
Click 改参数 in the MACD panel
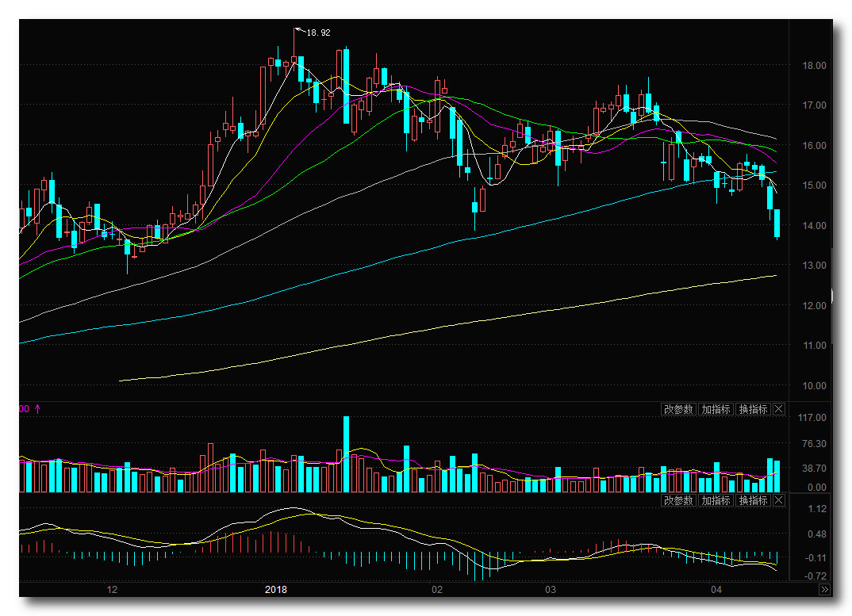coord(678,500)
